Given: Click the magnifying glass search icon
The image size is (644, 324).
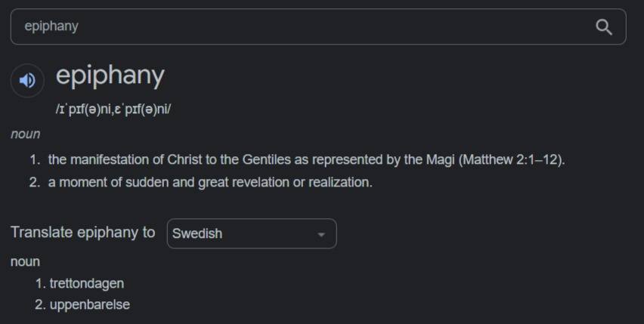Looking at the screenshot, I should coord(603,27).
